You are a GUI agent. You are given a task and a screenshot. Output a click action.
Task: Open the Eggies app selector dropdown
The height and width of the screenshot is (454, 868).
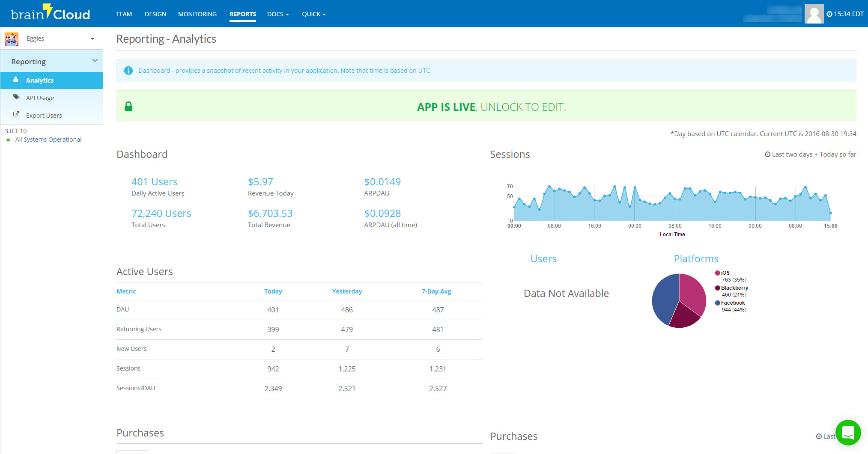click(x=92, y=38)
